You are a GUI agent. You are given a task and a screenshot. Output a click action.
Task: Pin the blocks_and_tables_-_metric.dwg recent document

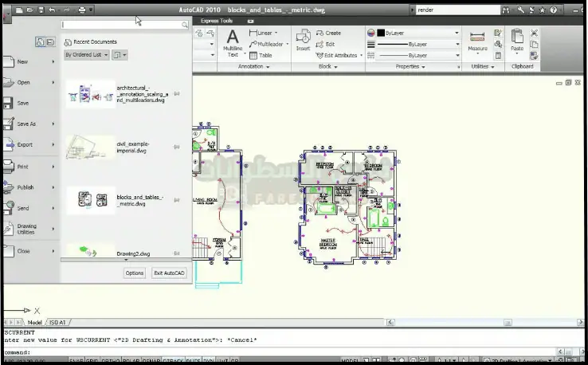pos(176,200)
